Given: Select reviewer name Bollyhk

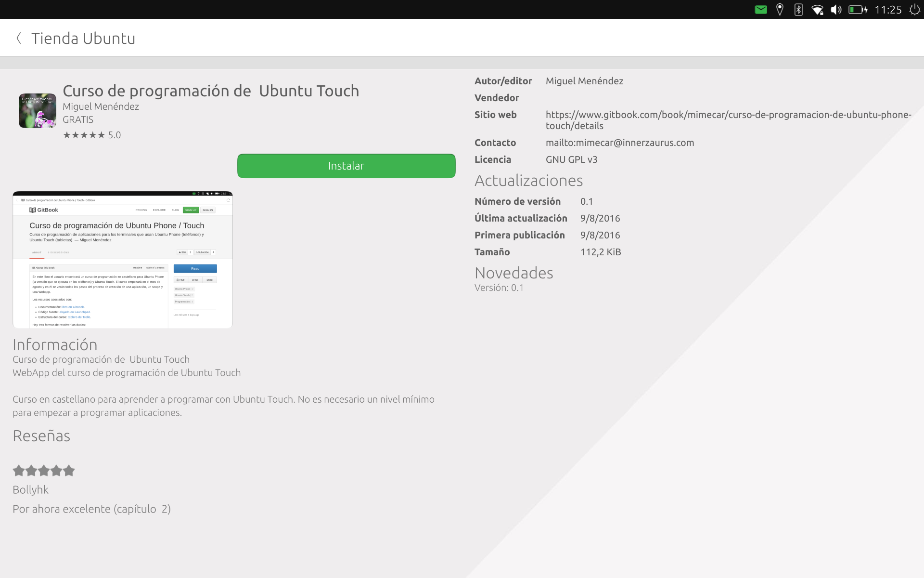Looking at the screenshot, I should [30, 490].
